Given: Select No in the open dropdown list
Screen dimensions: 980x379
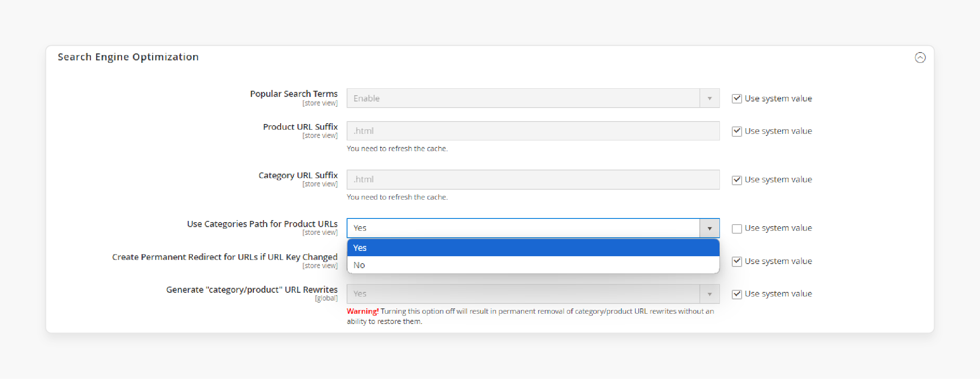Looking at the screenshot, I should click(533, 265).
